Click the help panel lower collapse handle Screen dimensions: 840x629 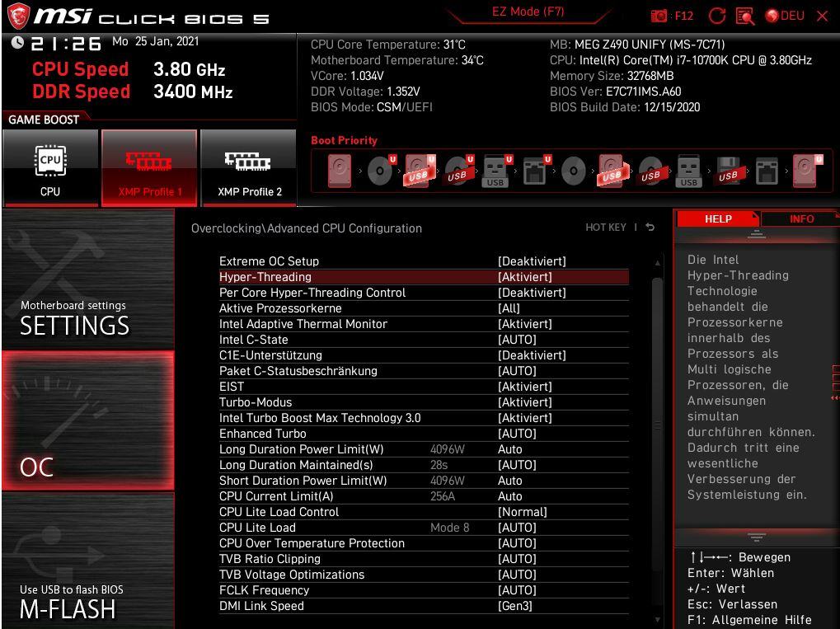pos(757,537)
